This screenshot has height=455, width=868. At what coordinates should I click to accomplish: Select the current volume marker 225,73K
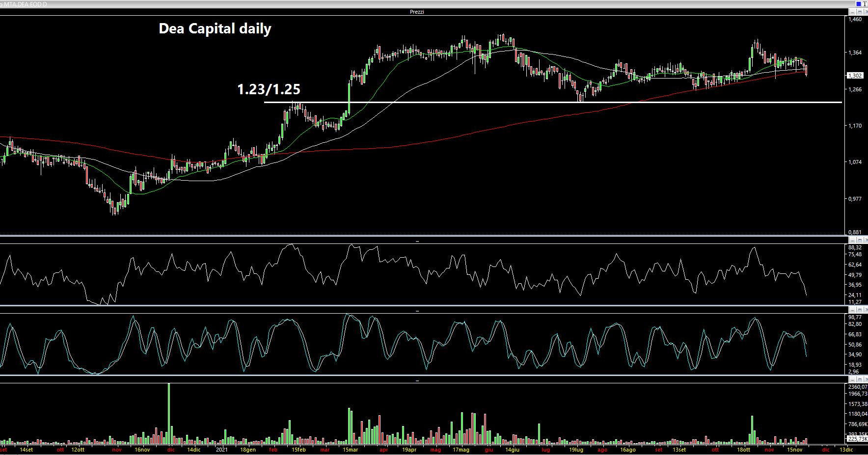[x=858, y=438]
